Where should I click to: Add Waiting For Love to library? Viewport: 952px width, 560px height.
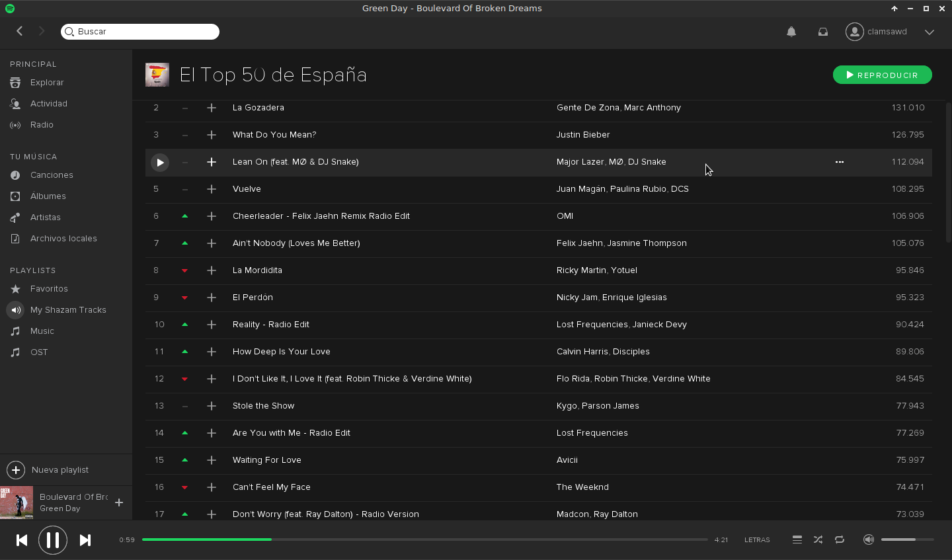(x=212, y=460)
